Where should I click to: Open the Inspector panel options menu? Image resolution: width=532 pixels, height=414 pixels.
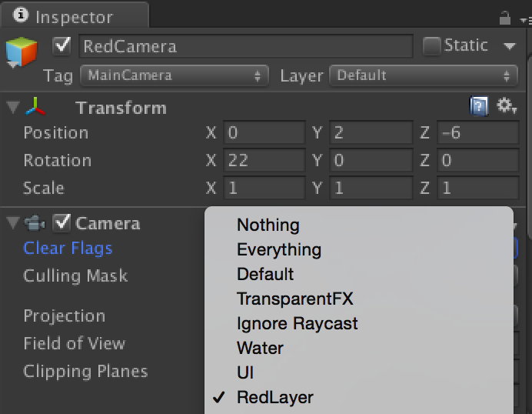pos(523,17)
